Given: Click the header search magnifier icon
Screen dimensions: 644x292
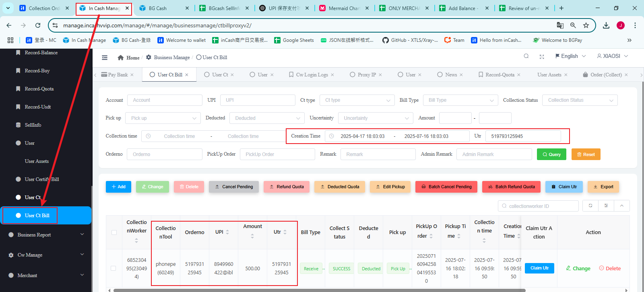Looking at the screenshot, I should click(x=526, y=56).
